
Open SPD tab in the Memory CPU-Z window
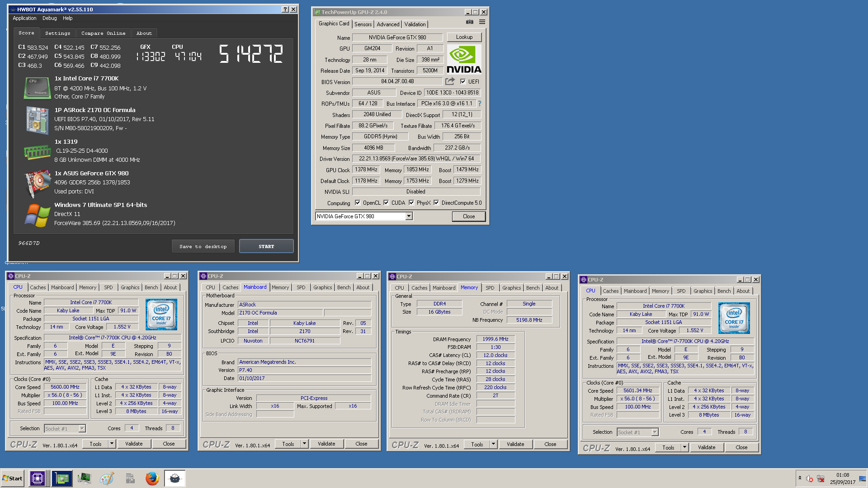[490, 288]
